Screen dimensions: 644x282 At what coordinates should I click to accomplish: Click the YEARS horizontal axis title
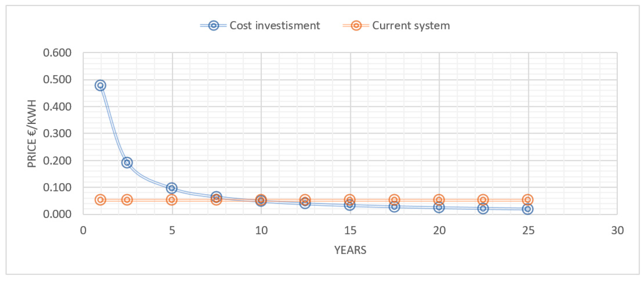tap(350, 250)
